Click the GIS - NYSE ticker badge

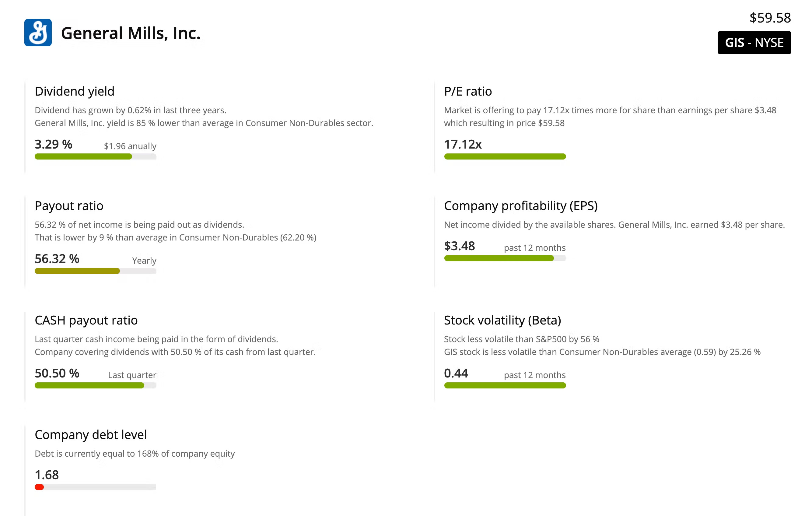pyautogui.click(x=754, y=43)
